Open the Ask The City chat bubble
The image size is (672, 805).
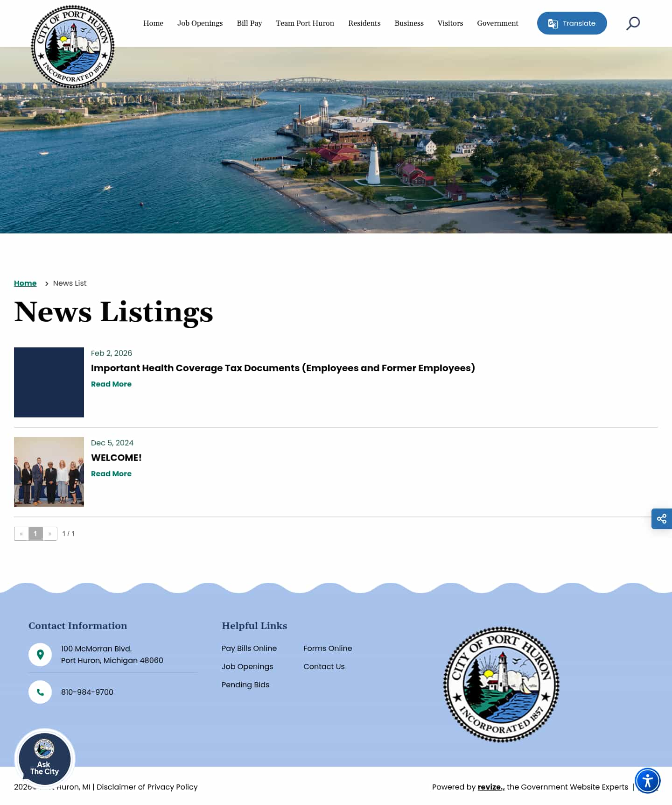(45, 759)
